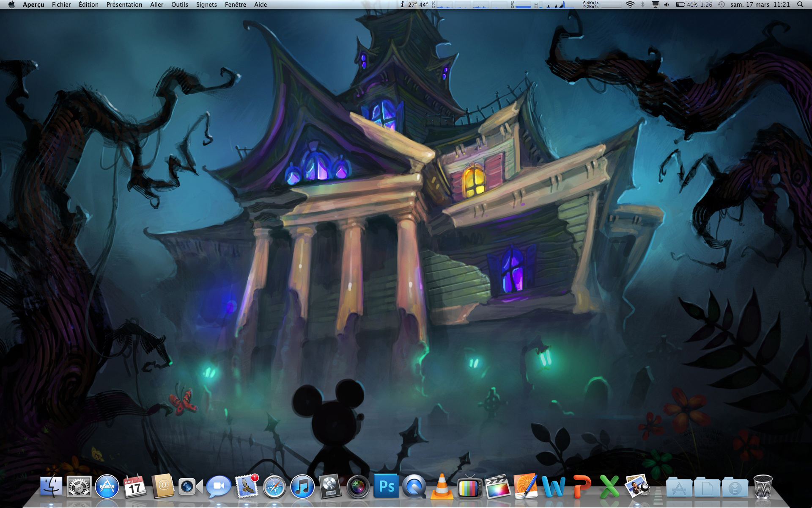812x508 pixels.
Task: Open the Édition menu
Action: (88, 5)
